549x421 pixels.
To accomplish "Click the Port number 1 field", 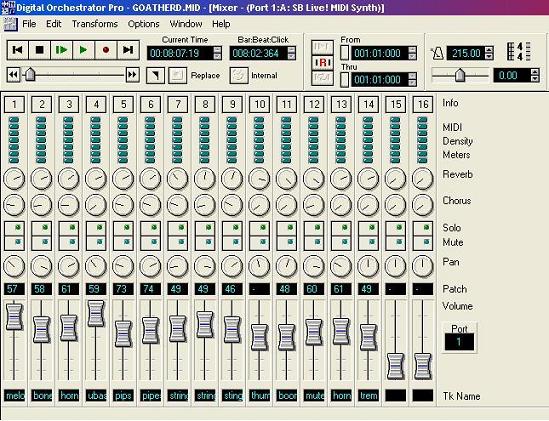I will click(x=459, y=342).
